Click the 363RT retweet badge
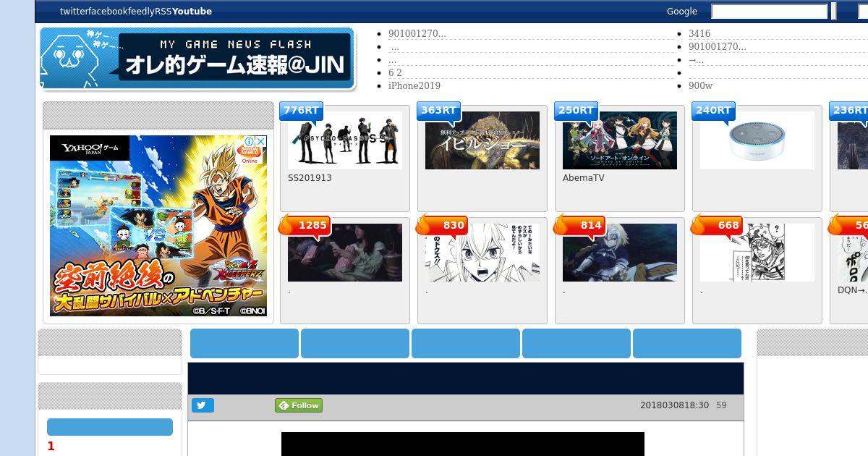 click(x=438, y=111)
